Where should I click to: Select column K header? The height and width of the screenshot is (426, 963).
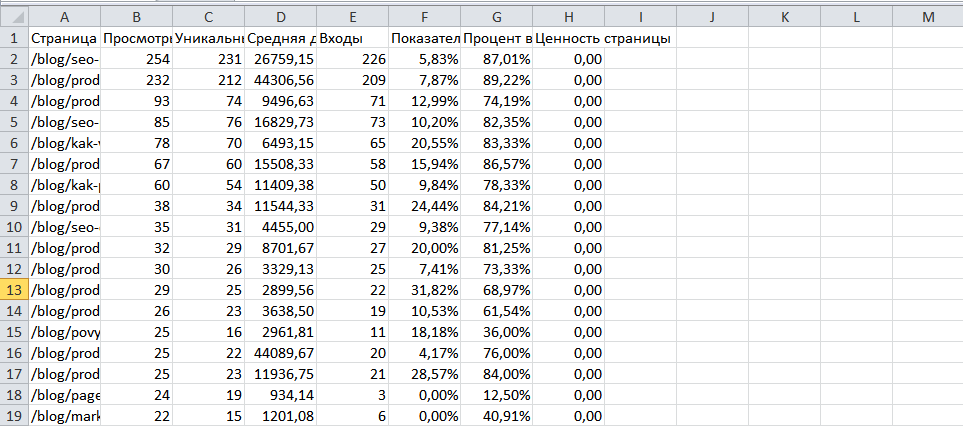[x=784, y=17]
